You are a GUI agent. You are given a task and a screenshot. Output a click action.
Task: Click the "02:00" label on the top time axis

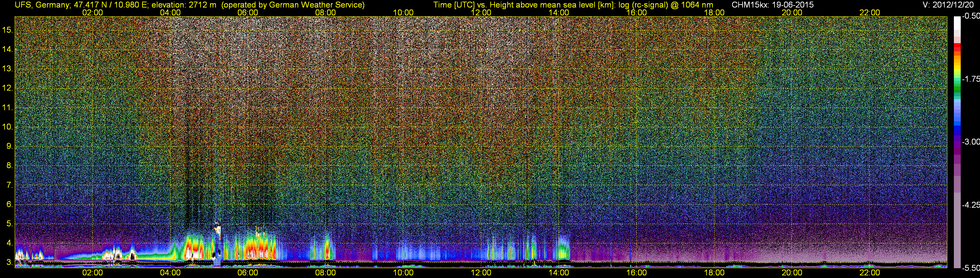pos(92,12)
